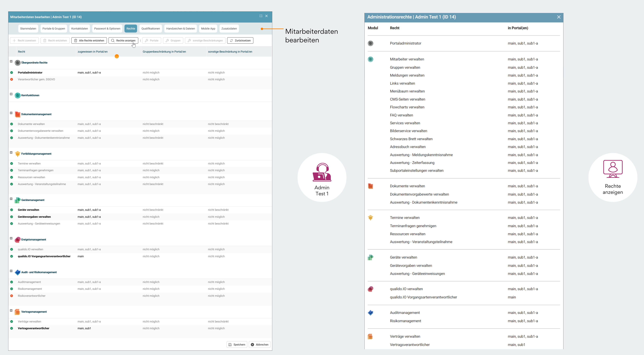This screenshot has width=644, height=355.
Task: Toggle red status of Verantwortlicher gem. DSGVO
Action: click(x=11, y=79)
